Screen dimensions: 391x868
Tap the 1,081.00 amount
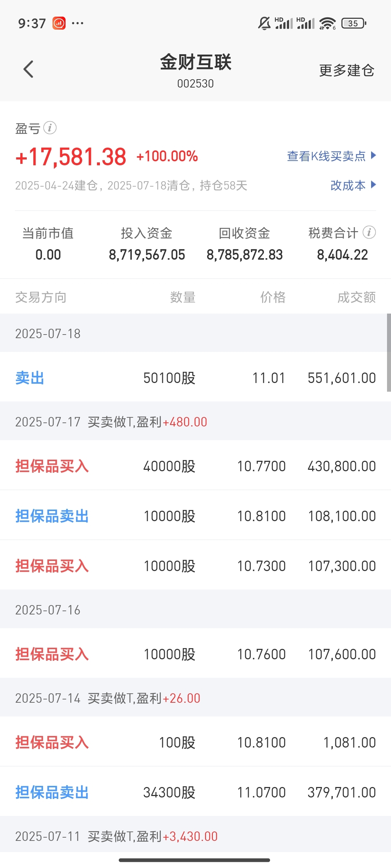coord(349,743)
